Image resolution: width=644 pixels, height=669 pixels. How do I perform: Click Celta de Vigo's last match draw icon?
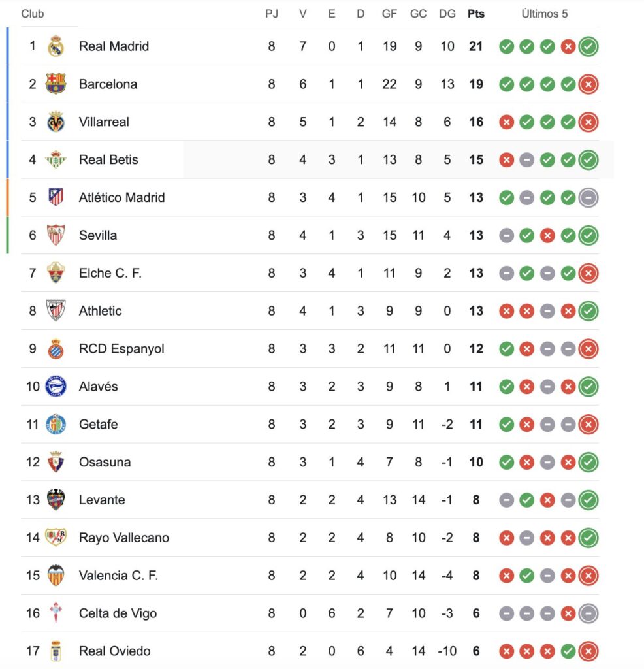pos(588,613)
